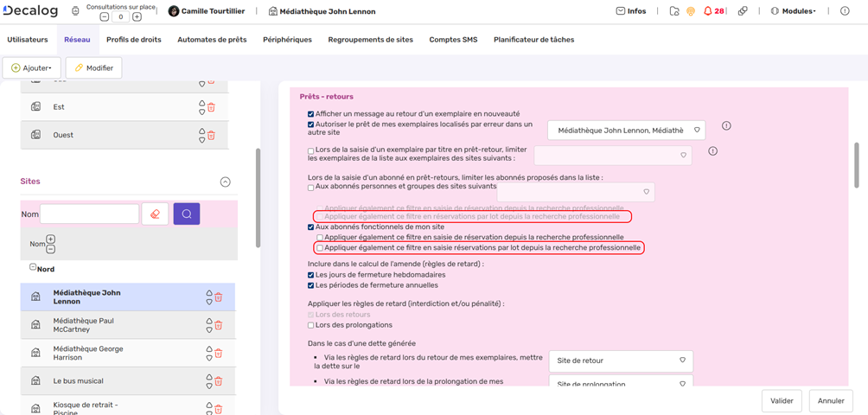Enable Lors des prolongations checkbox

(311, 326)
